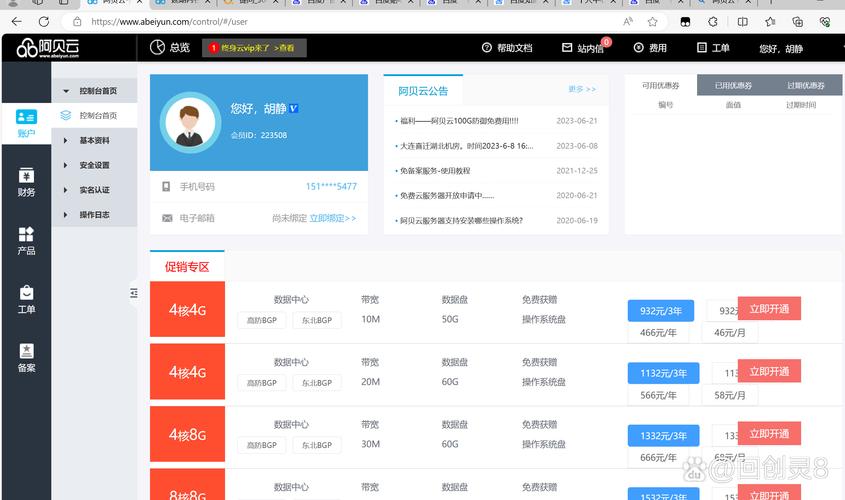Click 更多 >> in announcements
Screen dimensions: 845x500
582,89
